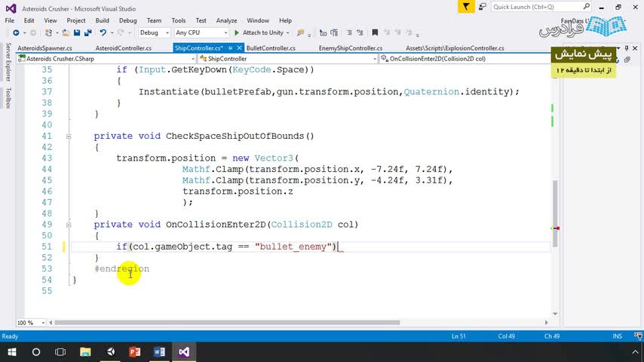Click the horizontal scrollbar right arrow
644x362 pixels.
[546, 323]
